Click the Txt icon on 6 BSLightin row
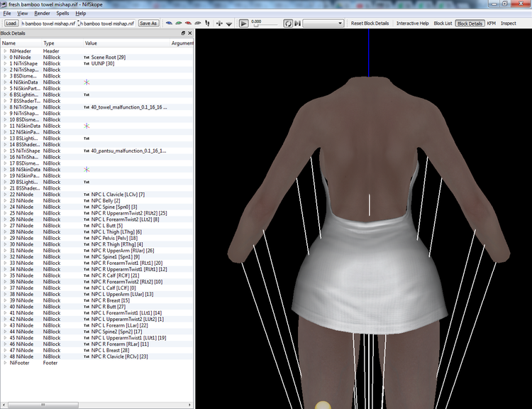This screenshot has height=409, width=532. [87, 94]
